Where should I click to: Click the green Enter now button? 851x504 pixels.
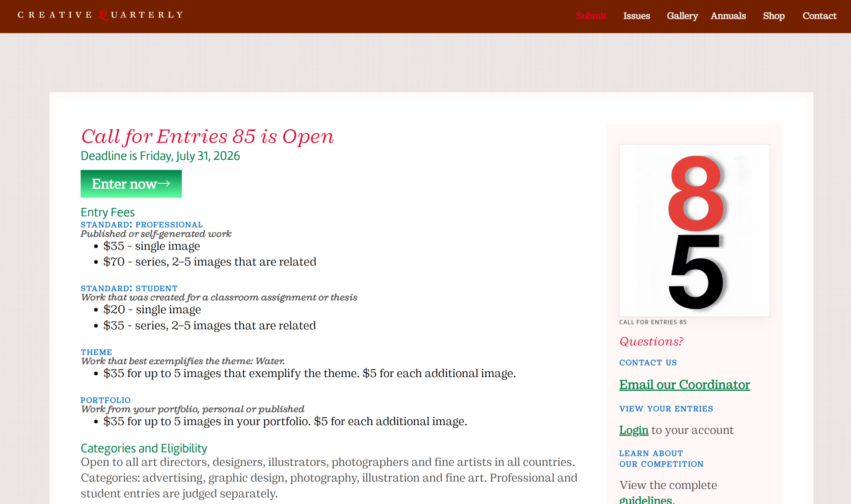(x=131, y=184)
